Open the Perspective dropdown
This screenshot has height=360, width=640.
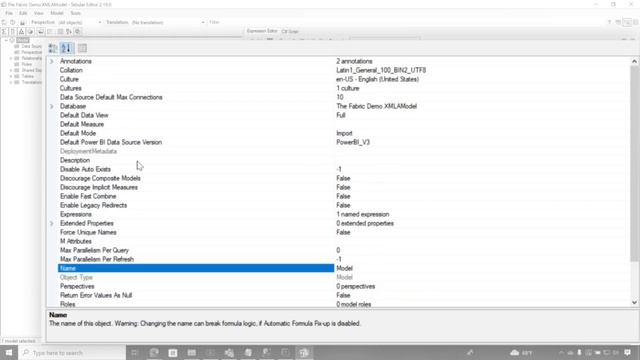click(x=100, y=22)
